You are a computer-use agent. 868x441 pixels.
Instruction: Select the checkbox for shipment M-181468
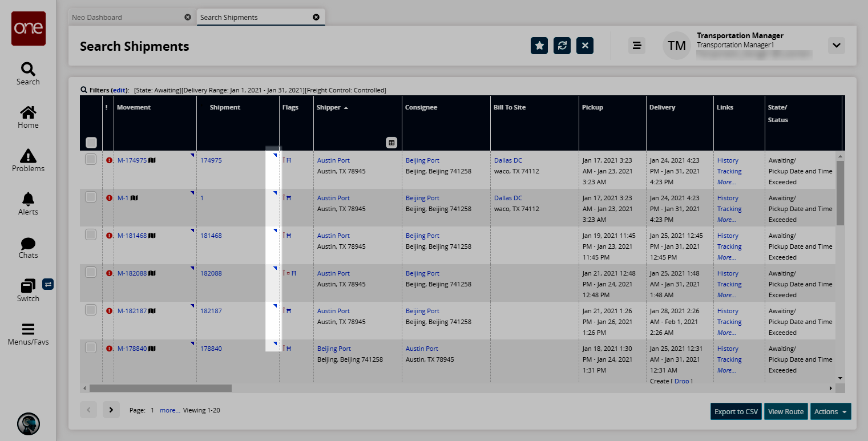[91, 234]
